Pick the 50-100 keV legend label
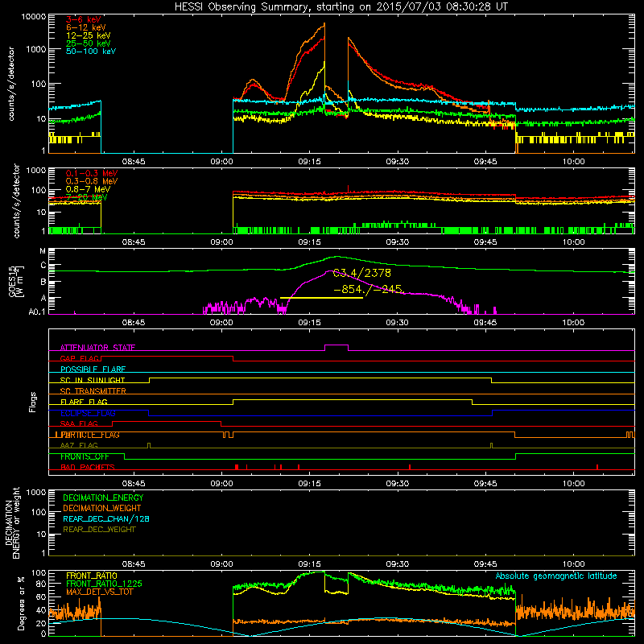Viewport: 644px width, 644px height. tap(90, 52)
